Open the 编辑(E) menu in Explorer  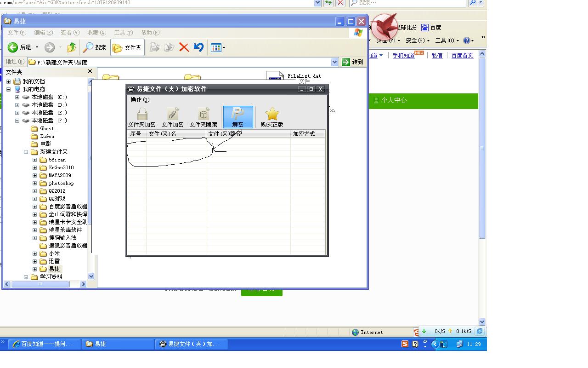(44, 33)
